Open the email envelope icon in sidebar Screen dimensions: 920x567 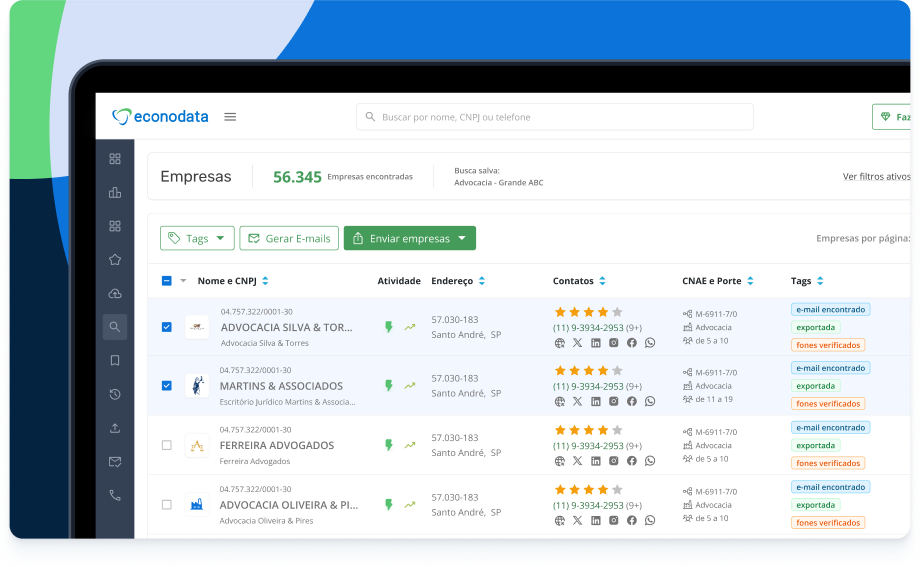115,462
